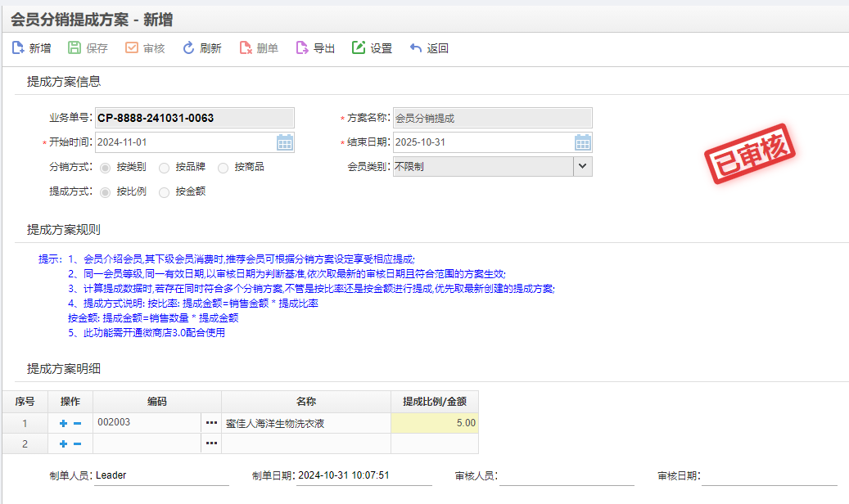Screen dimensions: 849x504
Task: Click the 序号 column header
Action: [25, 402]
